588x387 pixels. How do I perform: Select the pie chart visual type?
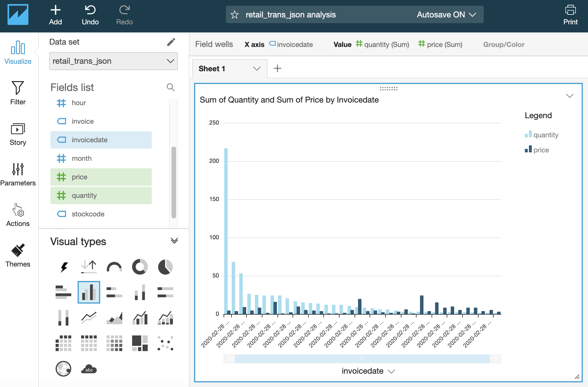click(x=165, y=267)
